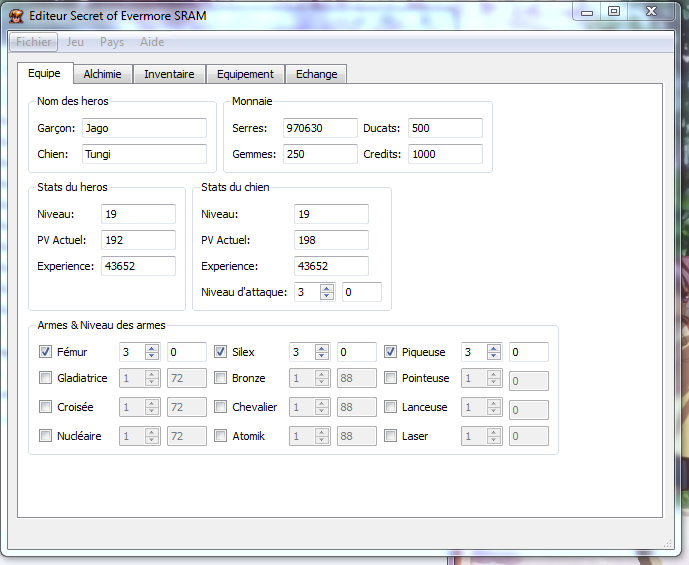Toggle the Chevalier weapon checkbox
Viewport: 689px width, 565px height.
[x=221, y=407]
